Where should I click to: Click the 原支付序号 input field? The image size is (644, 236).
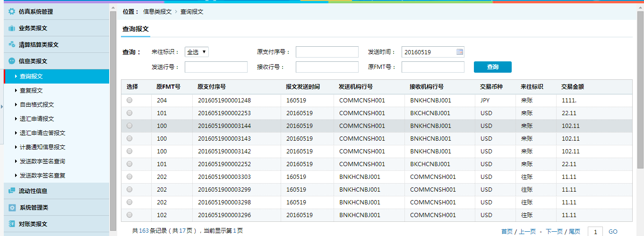(x=327, y=52)
